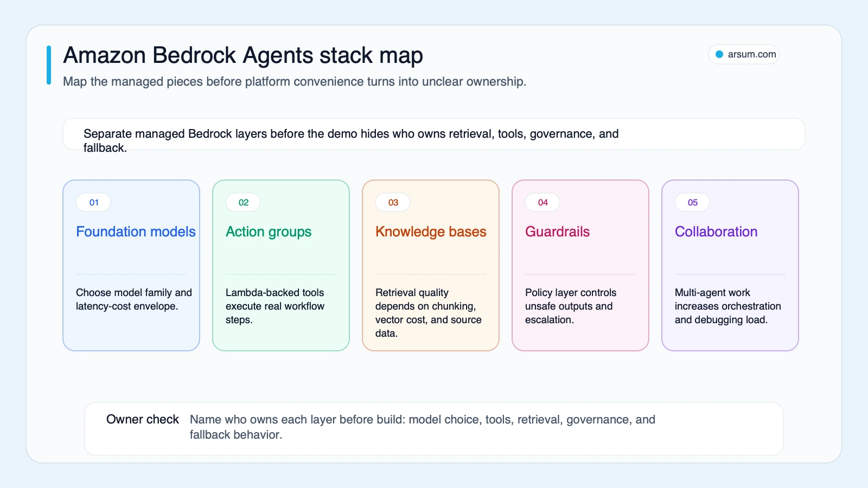Image resolution: width=868 pixels, height=488 pixels.
Task: Select the 'Guardrails' heading
Action: click(x=557, y=232)
